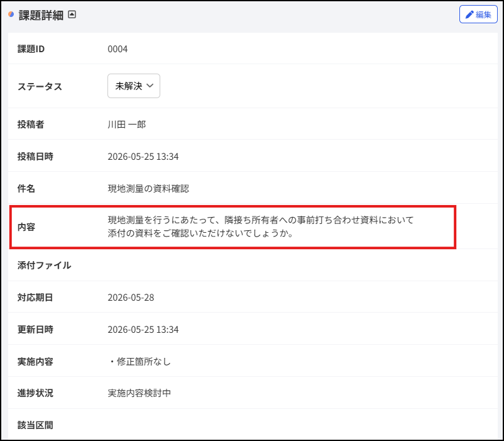
Task: Click the line 添付の資料をご確認いただけないでしょうか
Action: click(200, 233)
